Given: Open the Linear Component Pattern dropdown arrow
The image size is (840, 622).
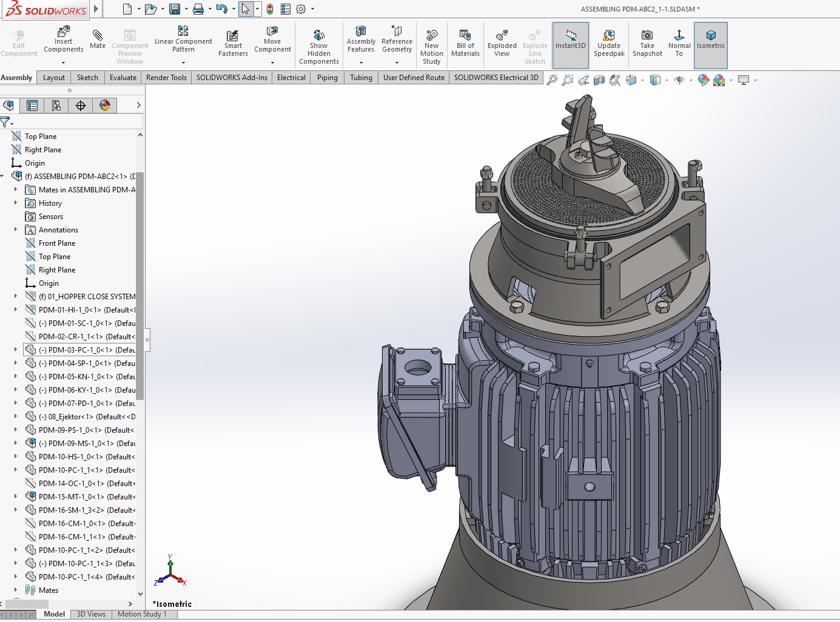Looking at the screenshot, I should (183, 63).
